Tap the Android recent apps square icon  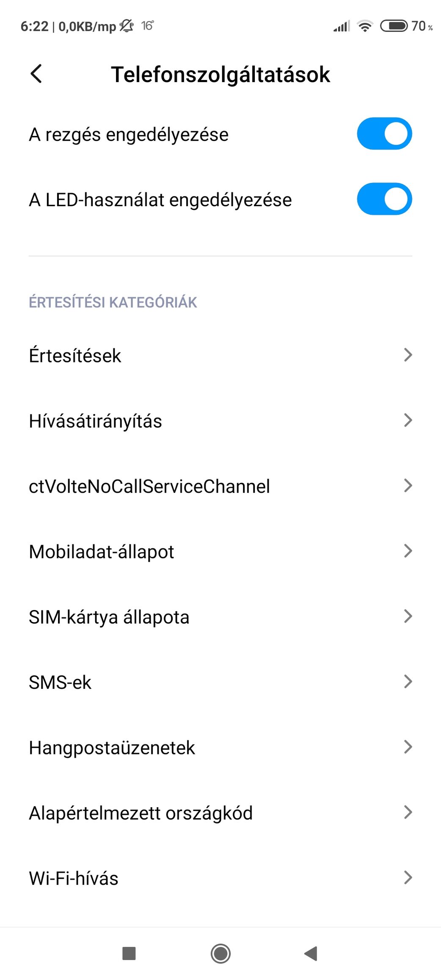click(129, 953)
